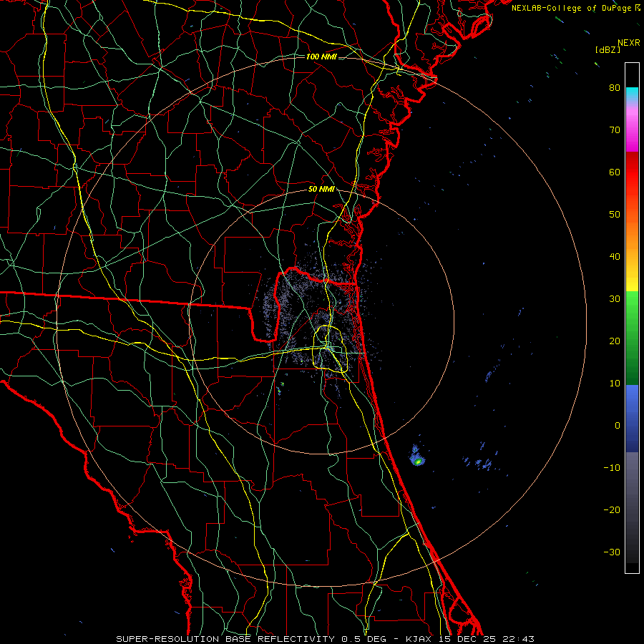This screenshot has height=644, width=644.
Task: Click the -10 value on the dBZ scale
Action: click(612, 468)
